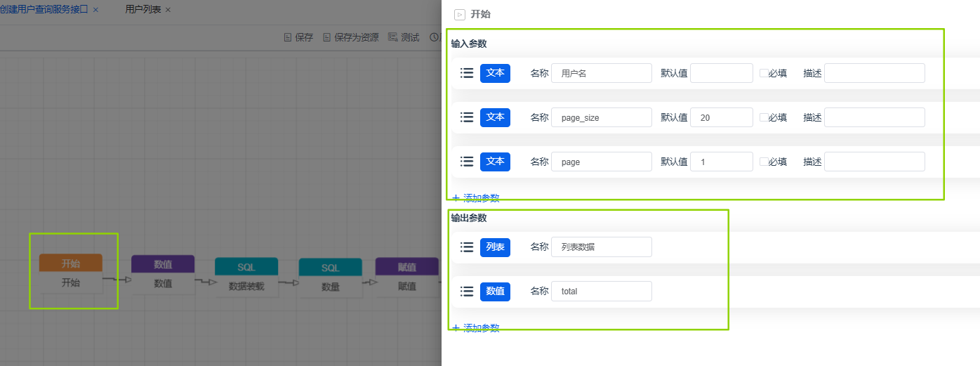The height and width of the screenshot is (366, 980).
Task: Click the list handle icon of total row
Action: [x=467, y=291]
